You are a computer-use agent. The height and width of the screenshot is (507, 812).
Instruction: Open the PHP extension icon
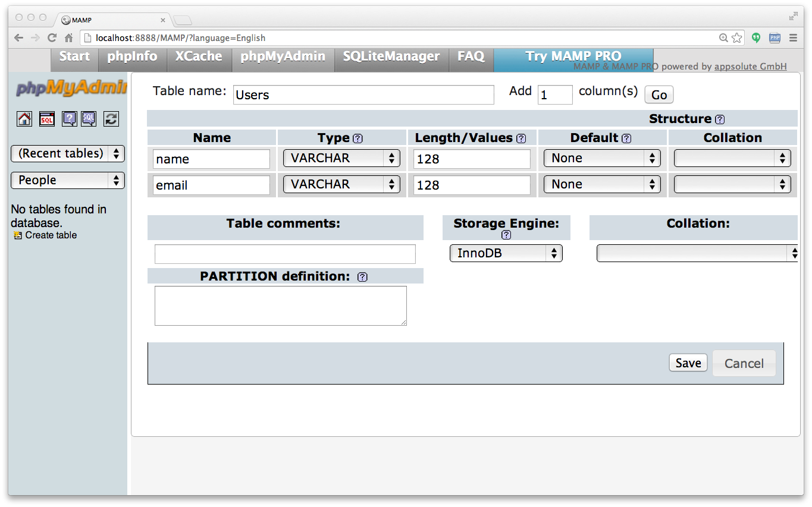tap(775, 37)
